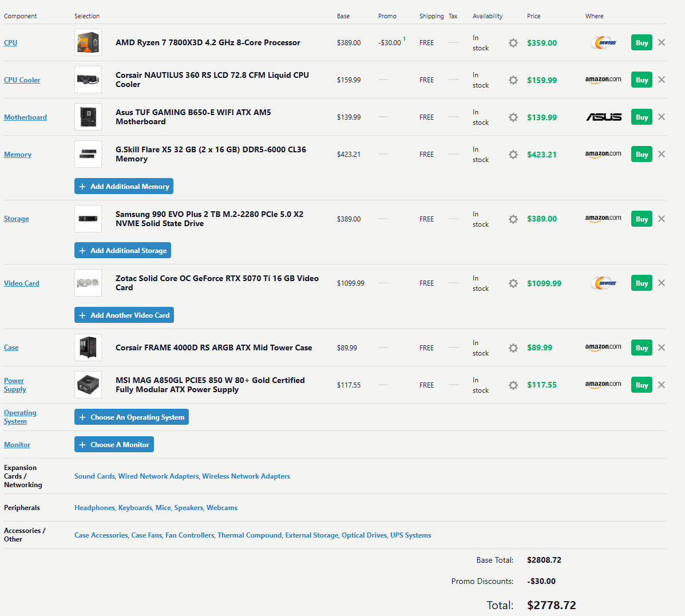
Task: Open the Motherboard component link
Action: [25, 117]
